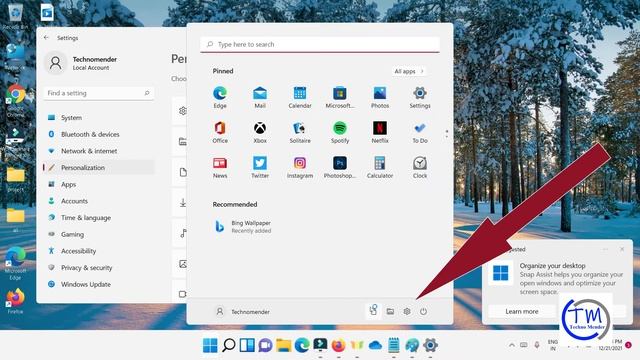Open Bing Wallpaper recommended item

243,227
